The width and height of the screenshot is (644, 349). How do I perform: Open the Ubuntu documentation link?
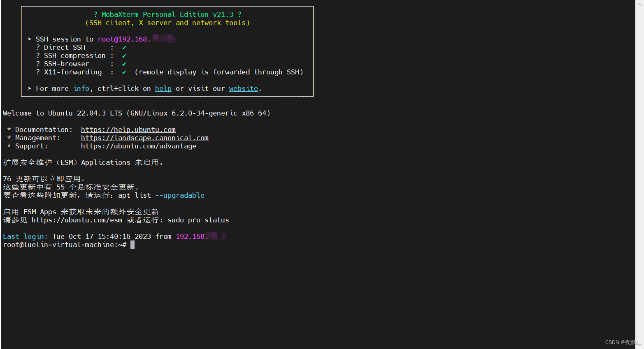pyautogui.click(x=128, y=129)
